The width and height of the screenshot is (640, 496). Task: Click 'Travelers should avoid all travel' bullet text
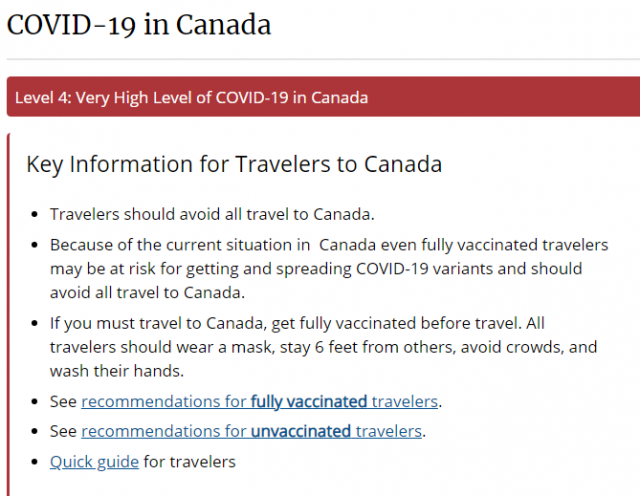(x=212, y=214)
